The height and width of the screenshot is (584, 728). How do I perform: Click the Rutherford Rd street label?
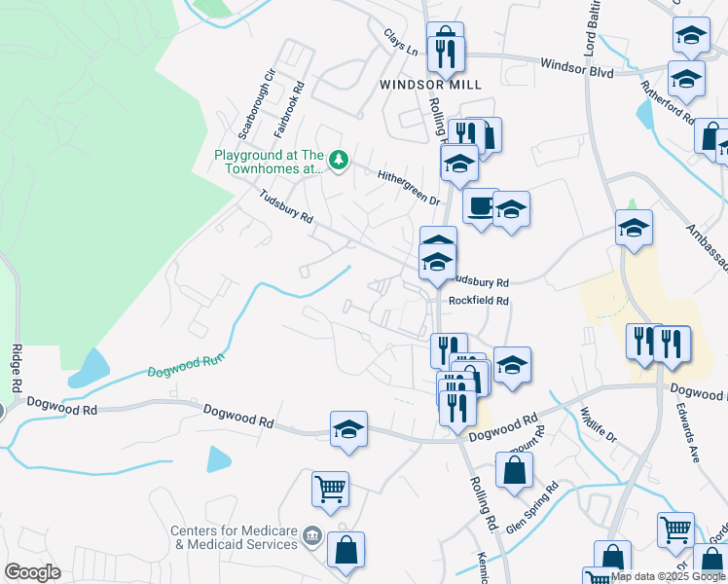click(x=667, y=102)
